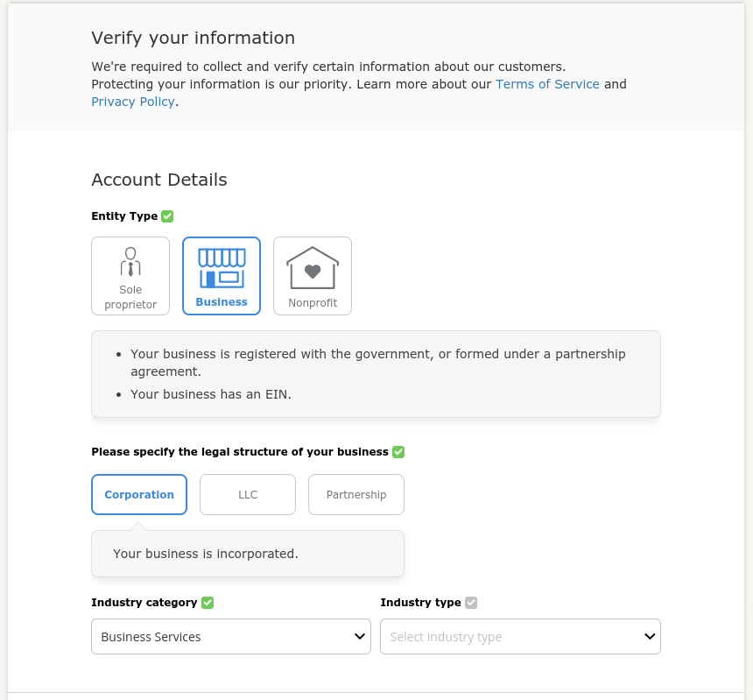753x700 pixels.
Task: Click the Industry type dropdown chevron arrow
Action: pyautogui.click(x=650, y=637)
